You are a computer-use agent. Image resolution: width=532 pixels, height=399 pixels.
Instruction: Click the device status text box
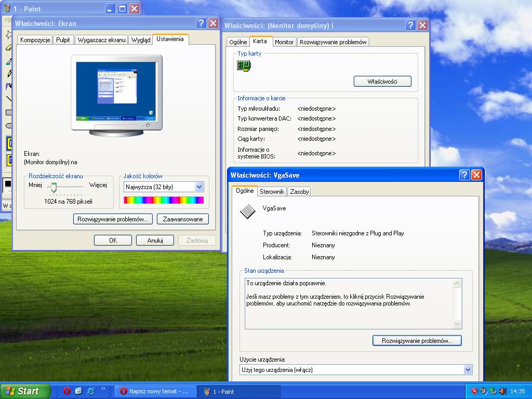point(353,303)
